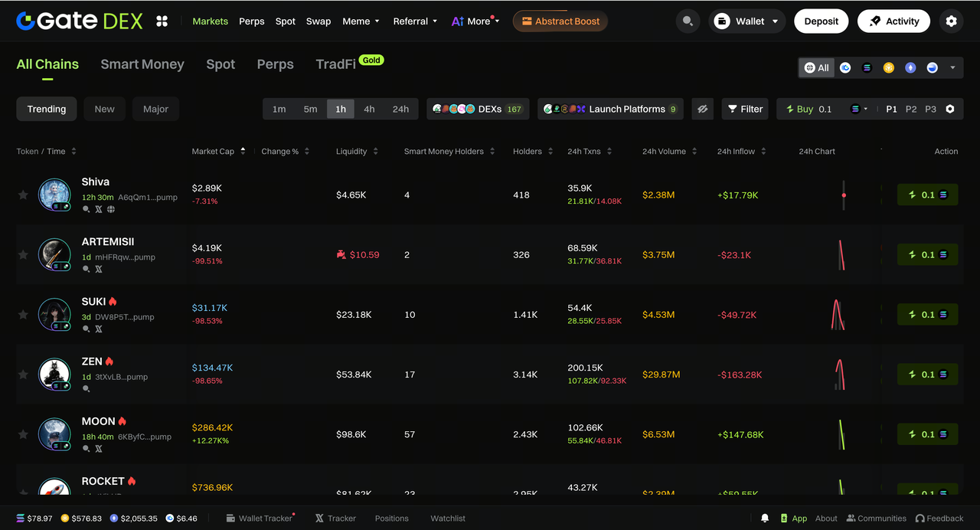Open the hexagon quick-buy settings icon

pos(950,109)
